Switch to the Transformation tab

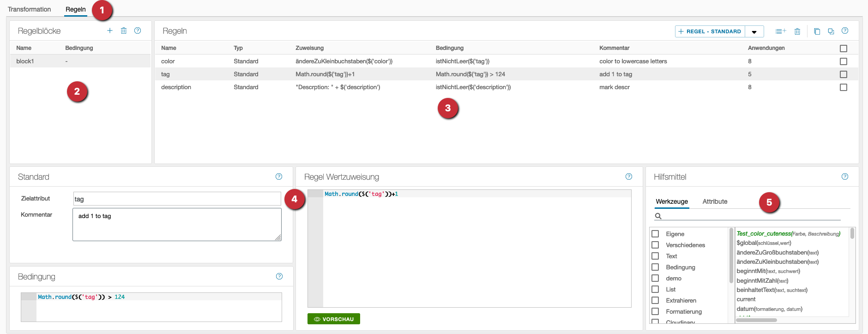(30, 9)
